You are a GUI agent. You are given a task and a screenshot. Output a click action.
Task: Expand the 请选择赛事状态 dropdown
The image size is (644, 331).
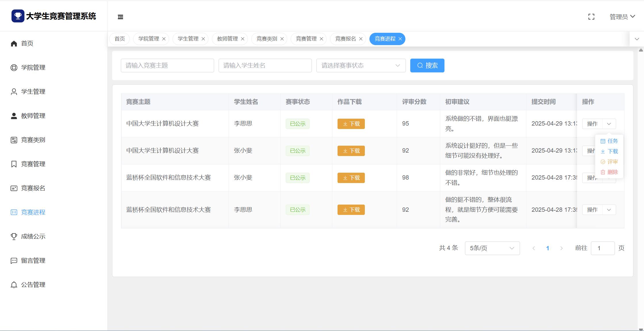point(361,66)
